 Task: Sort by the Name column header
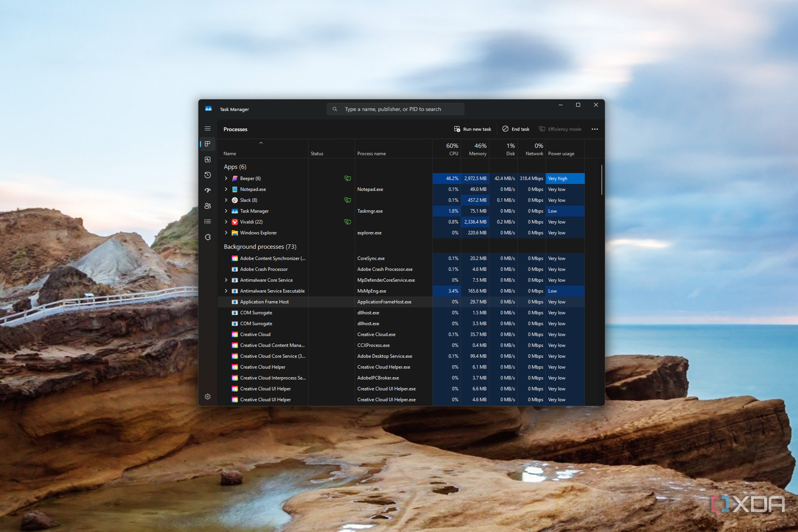coord(263,149)
